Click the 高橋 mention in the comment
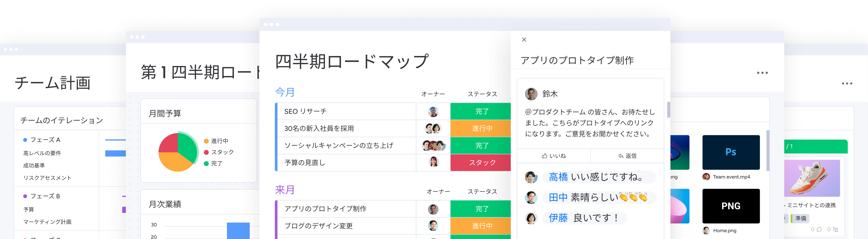The image size is (868, 239). point(558,177)
